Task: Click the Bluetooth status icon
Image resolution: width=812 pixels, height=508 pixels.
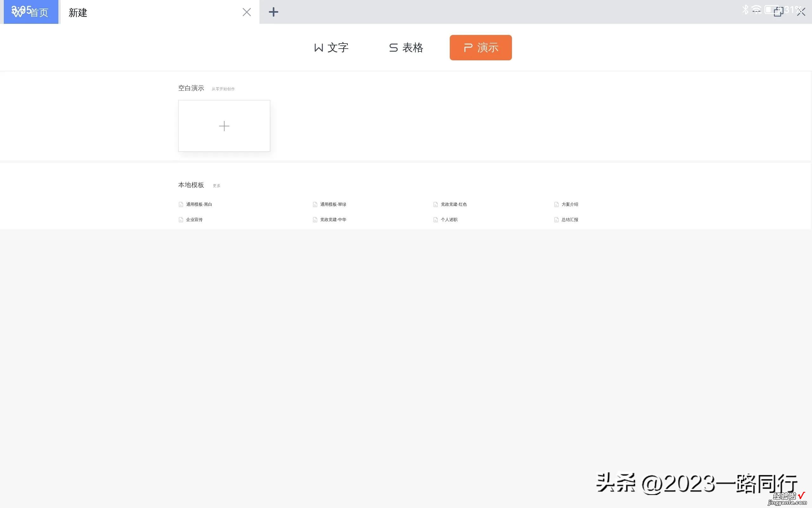Action: pos(745,10)
